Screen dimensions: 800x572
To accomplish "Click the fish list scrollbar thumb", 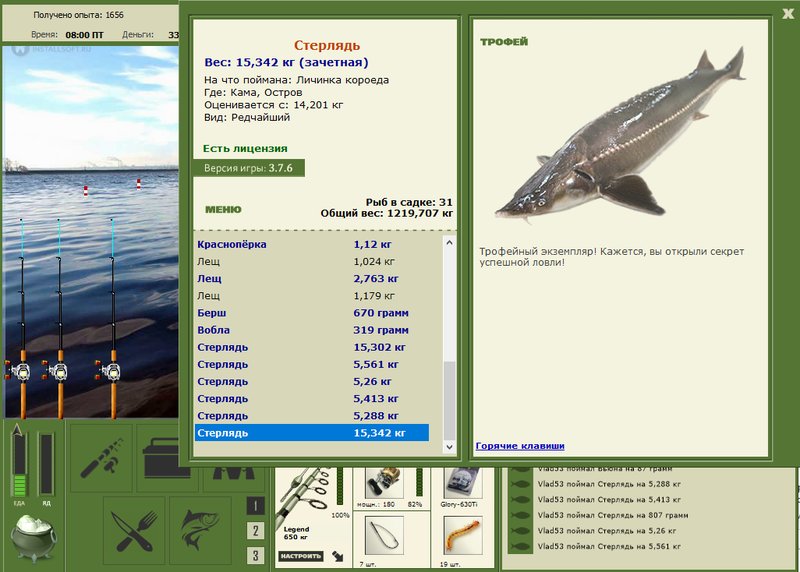I will pyautogui.click(x=449, y=400).
